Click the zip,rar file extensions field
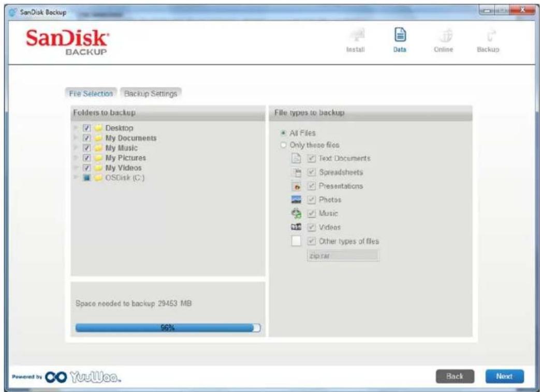The height and width of the screenshot is (392, 540). 343,256
